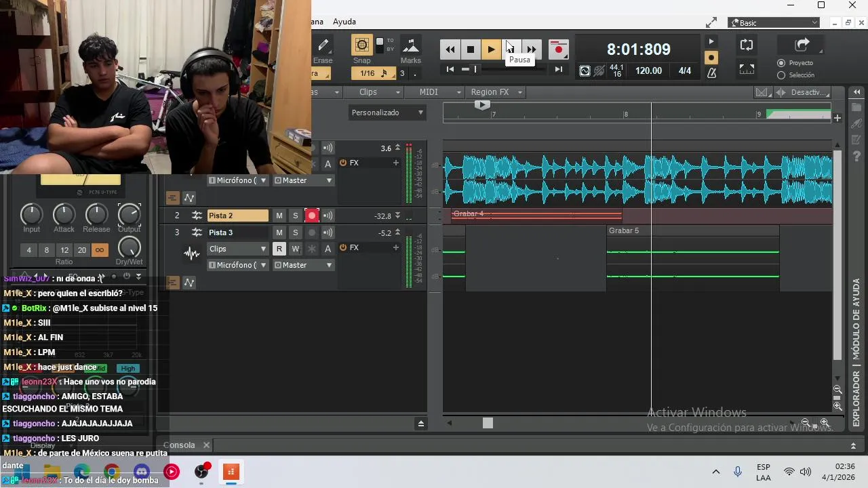Click the set loop points to selection icon
The height and width of the screenshot is (488, 868).
(x=747, y=69)
